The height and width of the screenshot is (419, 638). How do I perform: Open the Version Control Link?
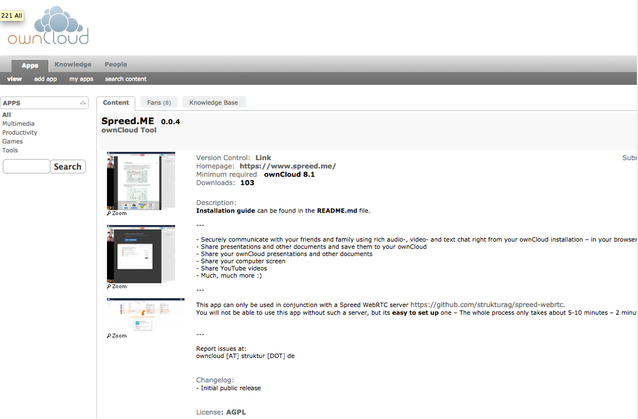click(x=263, y=158)
